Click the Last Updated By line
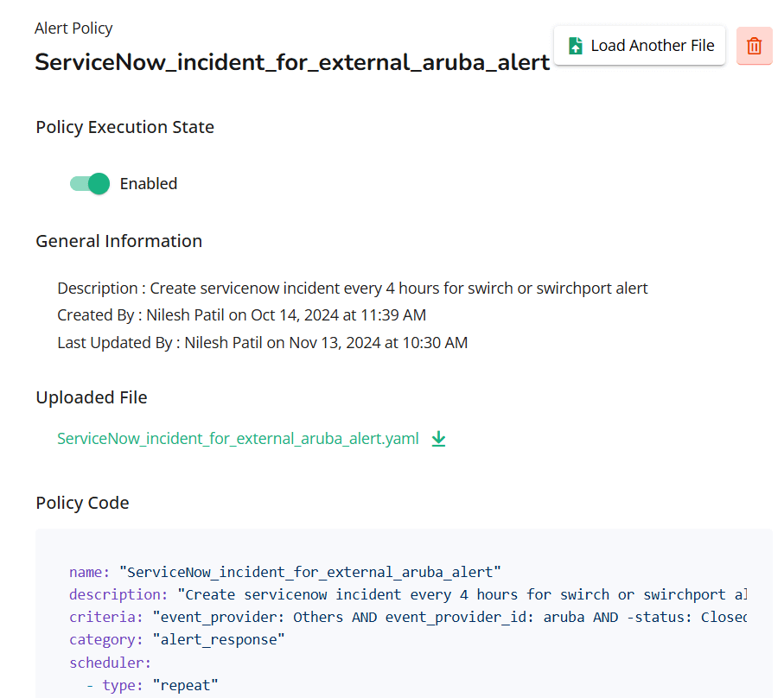Viewport: 784px width, 698px height. [262, 343]
